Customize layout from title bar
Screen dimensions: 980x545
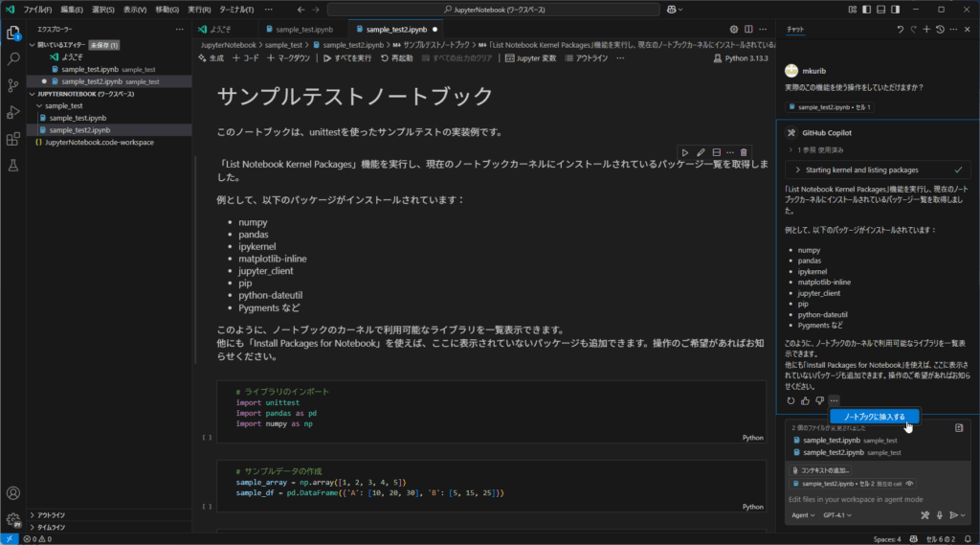[853, 10]
